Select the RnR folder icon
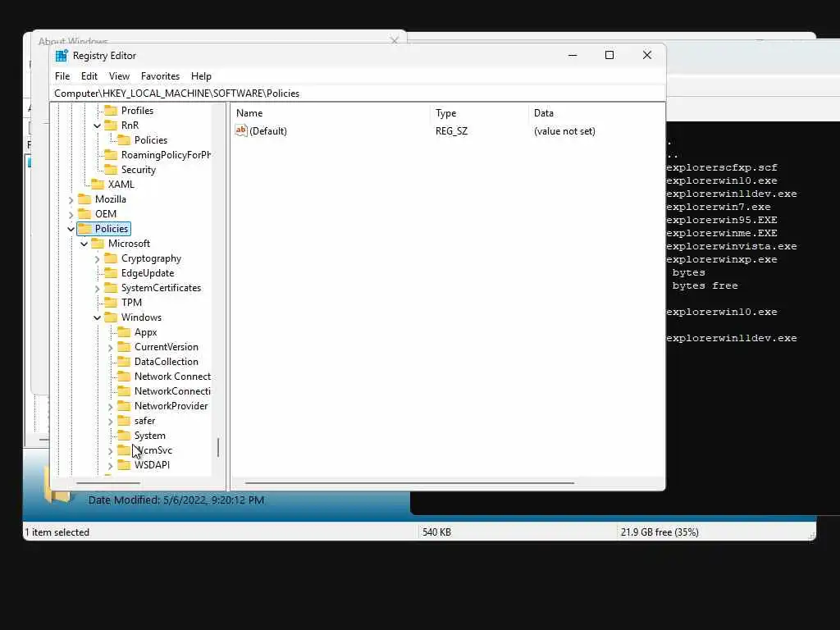This screenshot has height=630, width=840. [111, 126]
